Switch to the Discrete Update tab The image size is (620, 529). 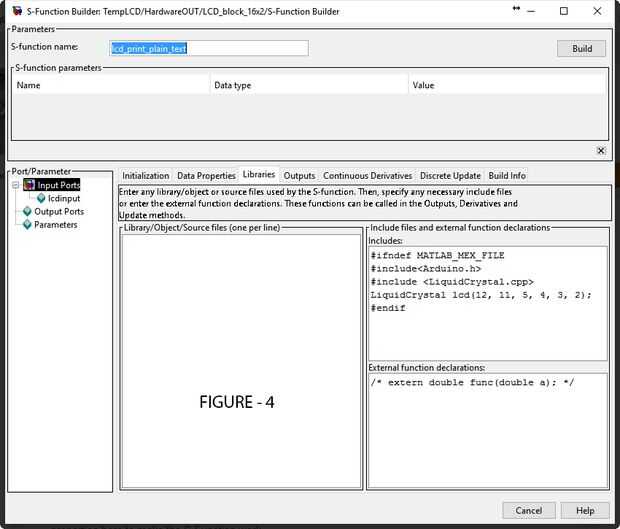point(450,176)
